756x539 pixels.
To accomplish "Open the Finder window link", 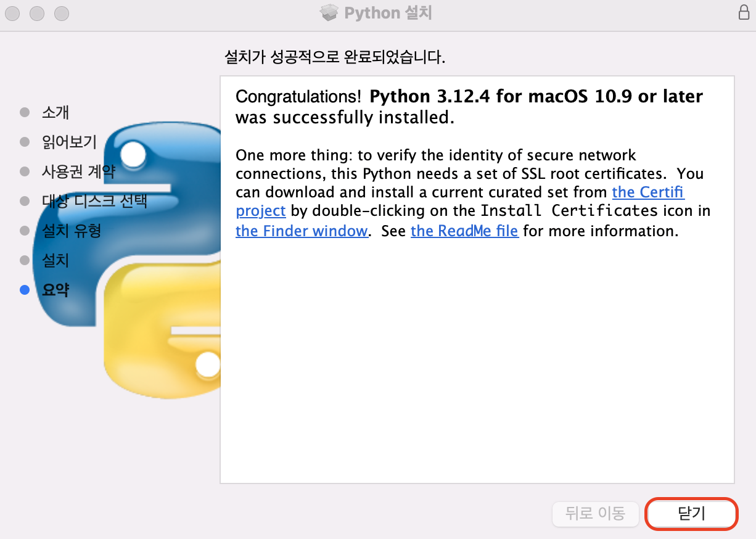I will (302, 231).
